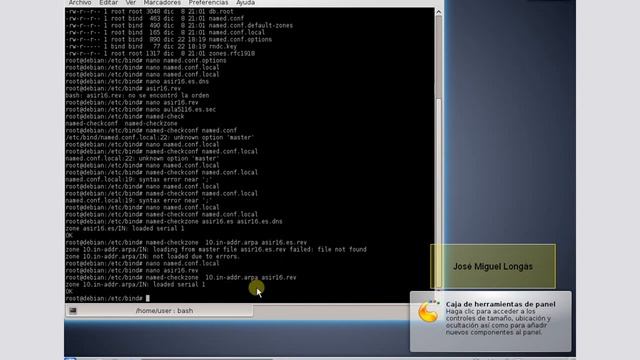640x360 pixels.
Task: Click the terminal prompt input line
Action: pos(108,298)
